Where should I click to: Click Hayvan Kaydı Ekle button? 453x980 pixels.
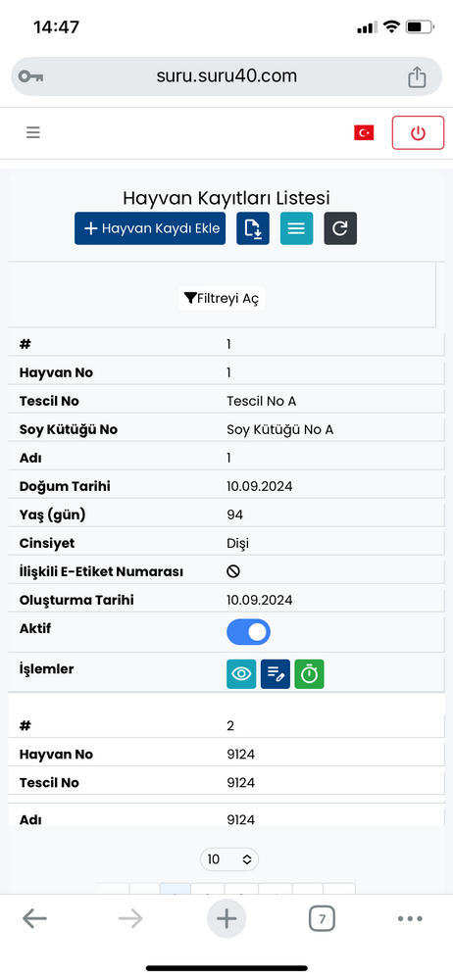tap(150, 228)
